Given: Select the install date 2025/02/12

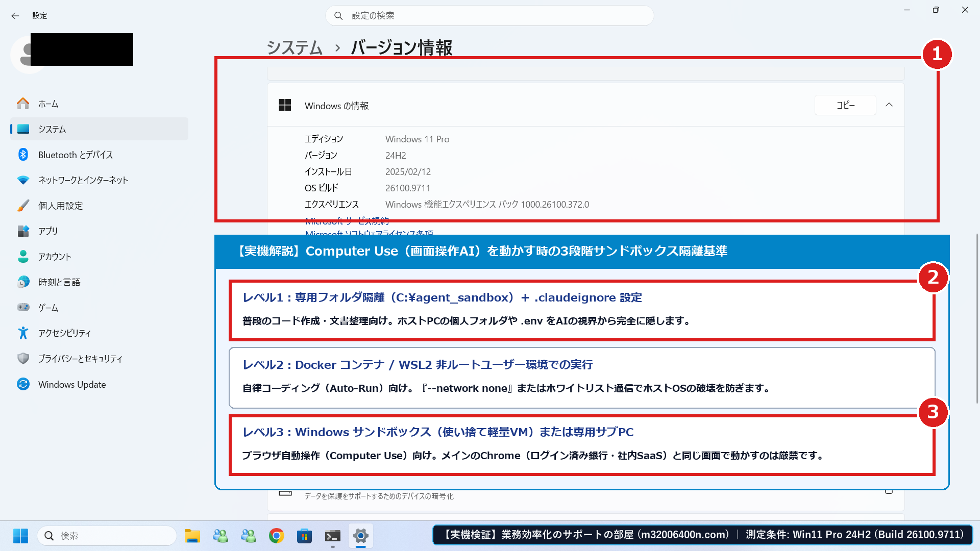Looking at the screenshot, I should [408, 172].
